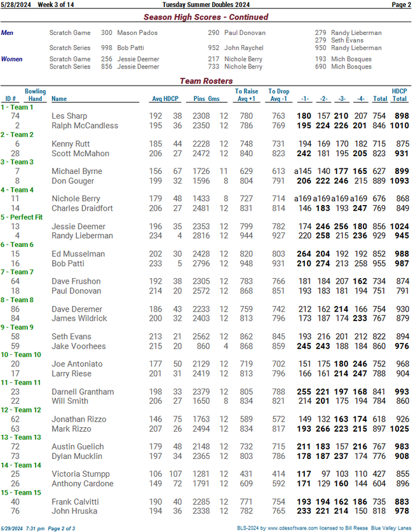
Task: Click the "Team Rosters" section heading
Action: coord(206,81)
